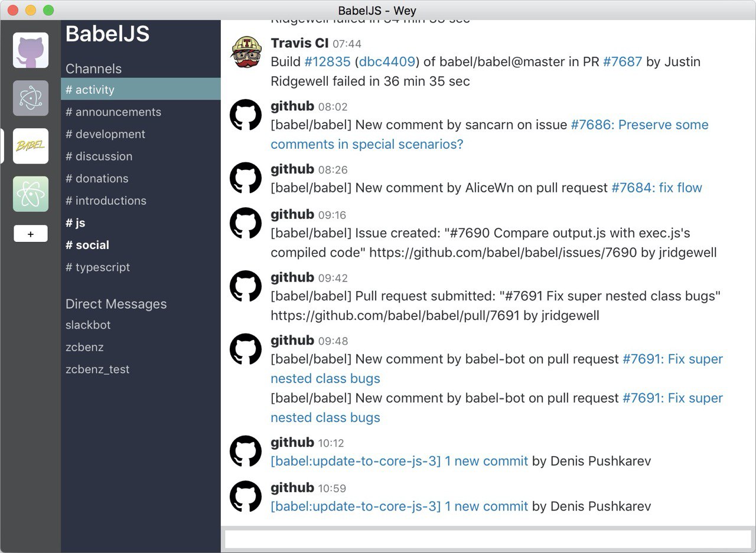Switch to the green Atom workspace icon
The image size is (756, 553).
tap(31, 194)
